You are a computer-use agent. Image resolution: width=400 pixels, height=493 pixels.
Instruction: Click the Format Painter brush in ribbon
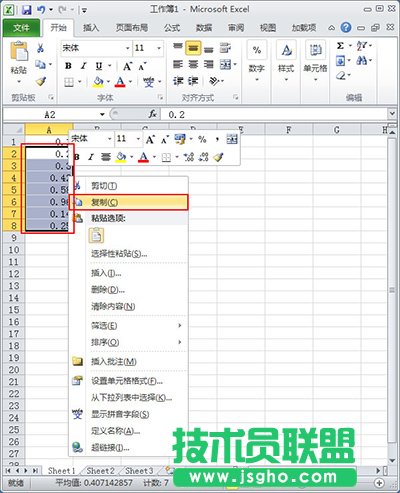(41, 81)
